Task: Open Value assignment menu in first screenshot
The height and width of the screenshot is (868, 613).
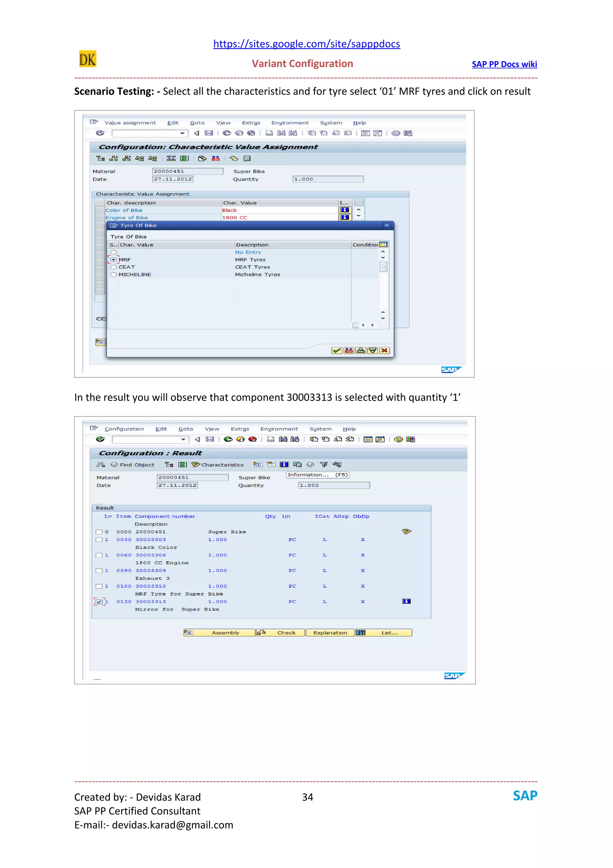Action: (130, 123)
